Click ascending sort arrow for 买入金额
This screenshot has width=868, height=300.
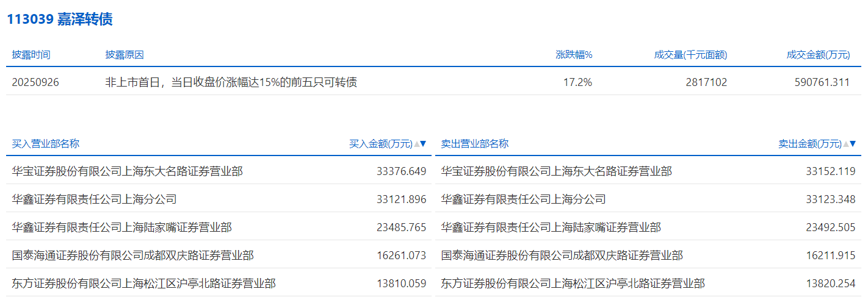pyautogui.click(x=417, y=145)
